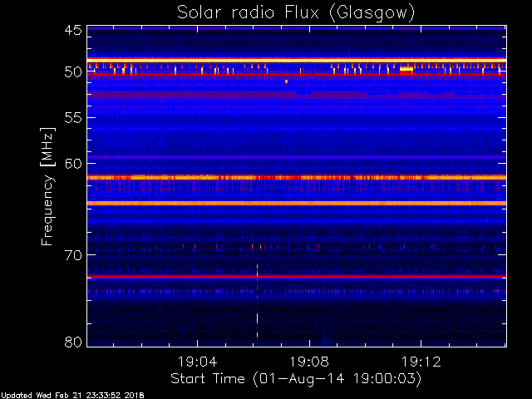Click the small orange spot below 50 MHz band

286,81
